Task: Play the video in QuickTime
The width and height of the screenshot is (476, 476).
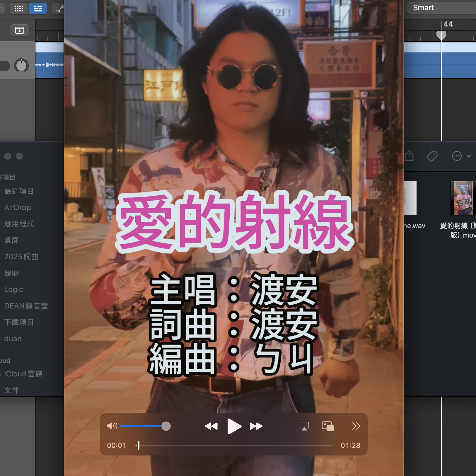Action: (x=234, y=426)
